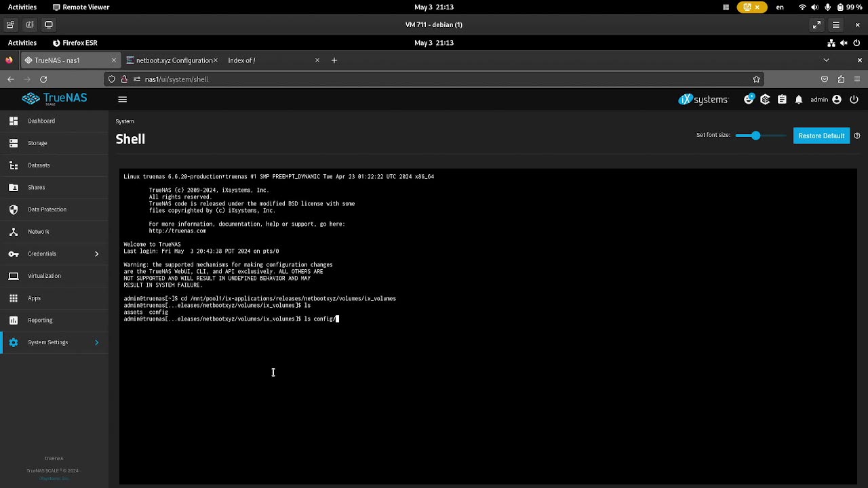Open the Storage section
Viewport: 868px width, 488px height.
tap(54, 143)
